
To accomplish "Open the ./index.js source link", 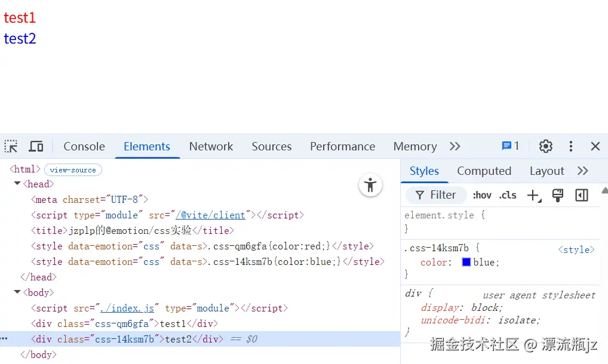I will (x=127, y=308).
